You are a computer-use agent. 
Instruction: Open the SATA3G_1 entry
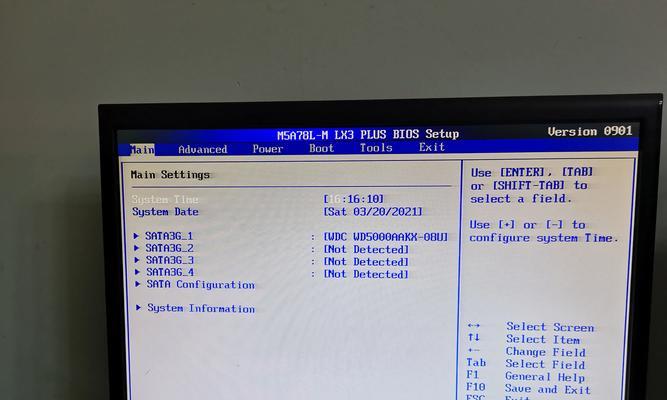pos(169,236)
